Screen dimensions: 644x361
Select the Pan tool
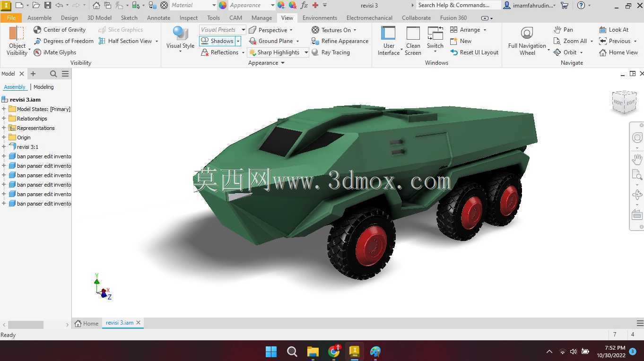563,30
